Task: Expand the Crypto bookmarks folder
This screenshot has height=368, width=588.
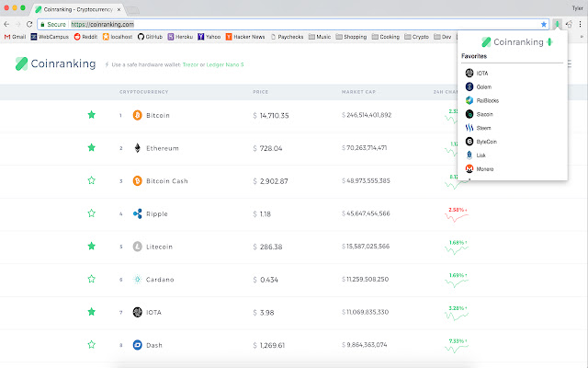Action: [416, 37]
